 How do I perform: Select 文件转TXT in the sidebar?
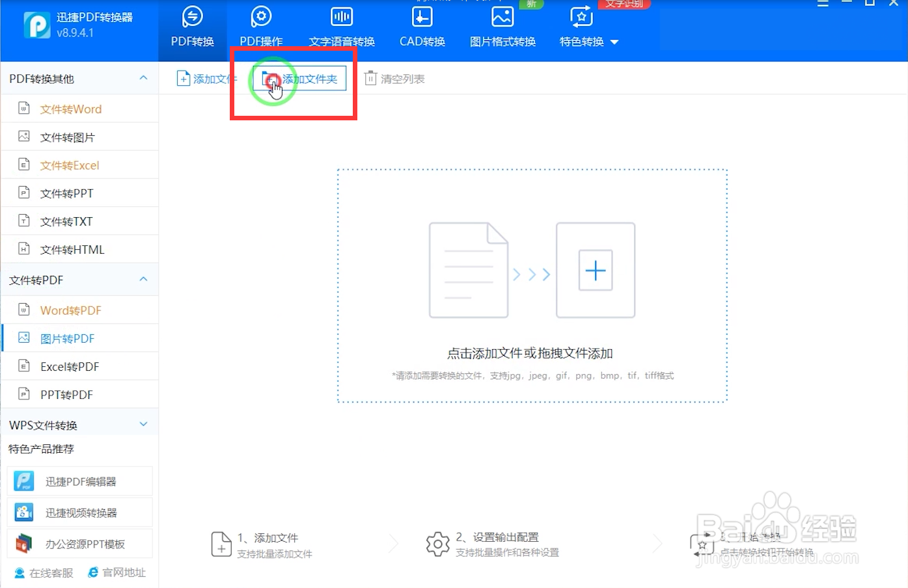coord(79,220)
